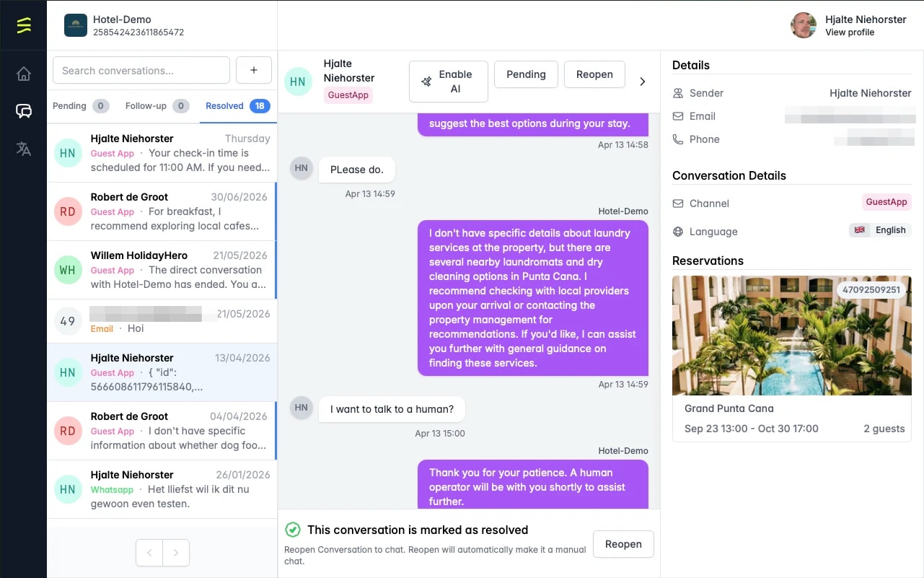Go to previous page of conversations
This screenshot has width=924, height=578.
click(149, 553)
